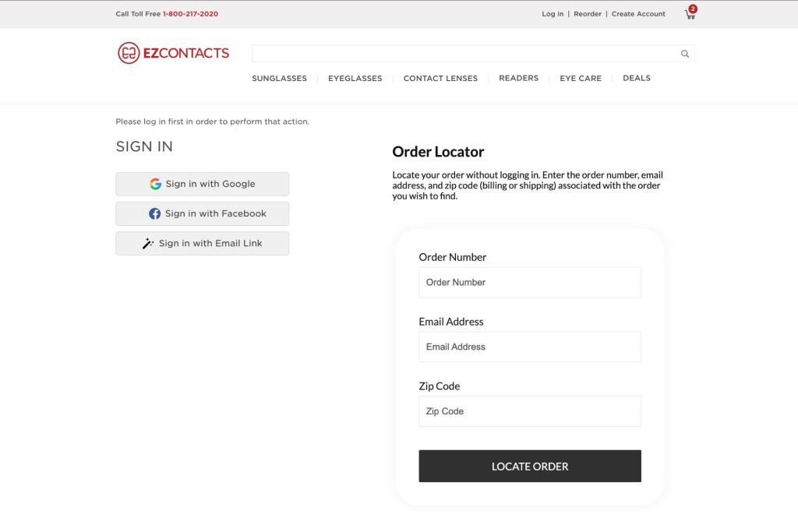Click the Facebook icon on sign-in button
Screen dimensions: 798x532
[x=154, y=213]
